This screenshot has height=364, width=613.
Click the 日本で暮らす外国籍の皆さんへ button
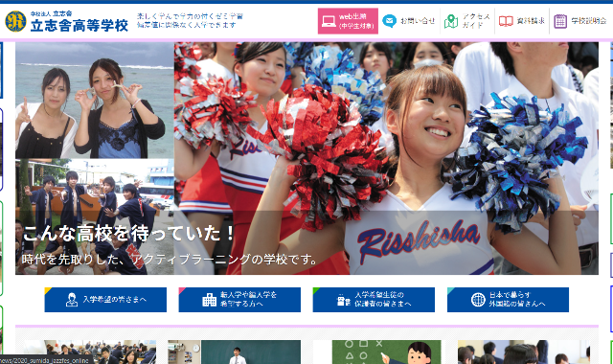click(x=508, y=300)
